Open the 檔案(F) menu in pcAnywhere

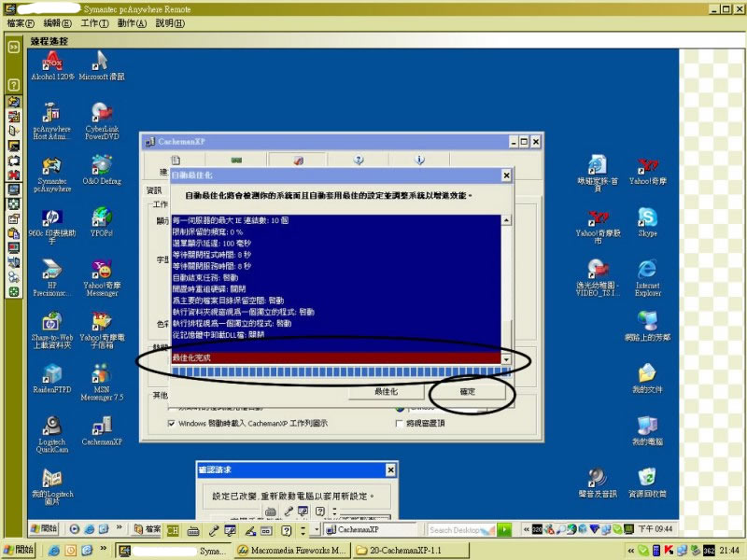click(21, 22)
